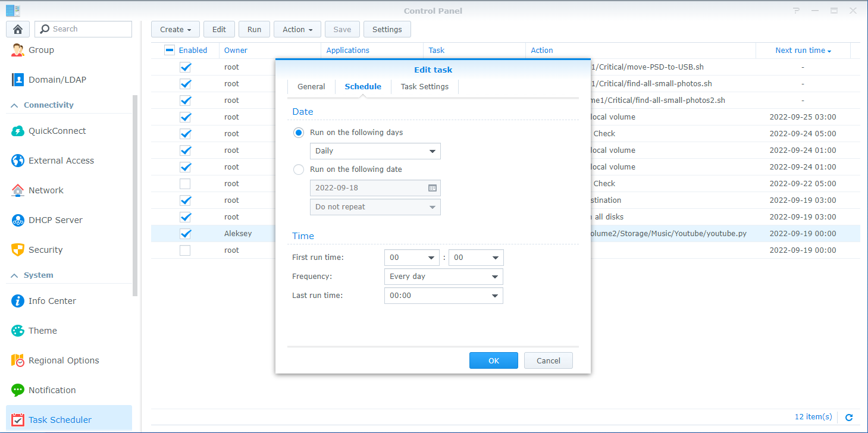Open the QuickConnect settings icon

(x=17, y=130)
